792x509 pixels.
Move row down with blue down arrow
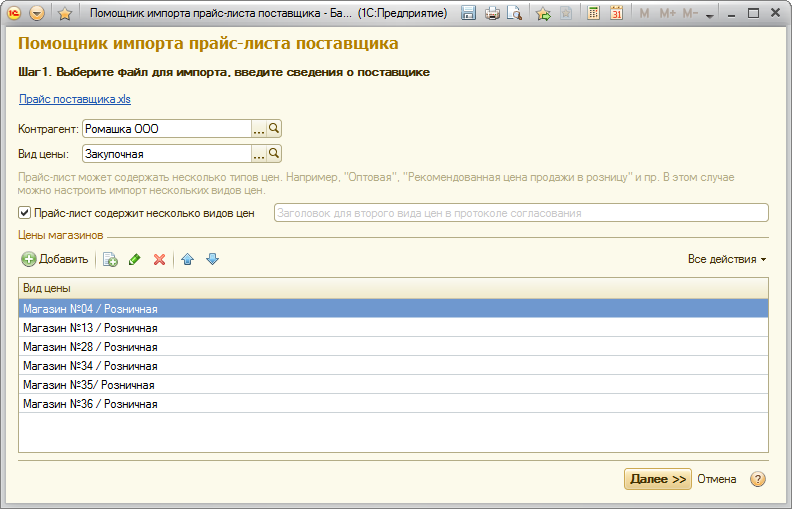click(213, 259)
